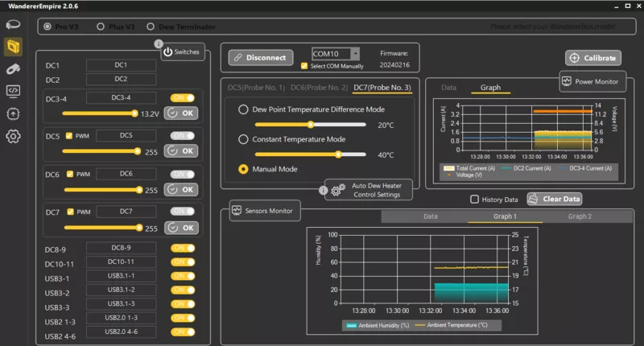This screenshot has height=346, width=644.
Task: Switch to the DC5 (Probe No. 1) tab
Action: pyautogui.click(x=256, y=87)
